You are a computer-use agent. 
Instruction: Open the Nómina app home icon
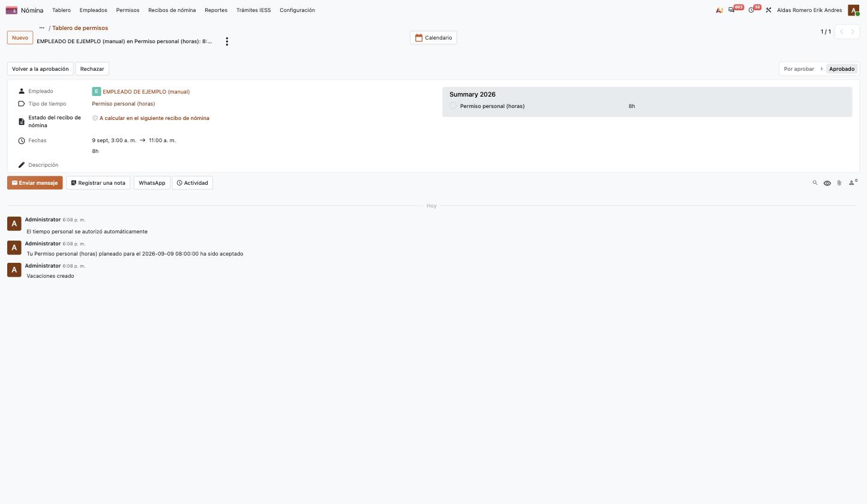click(11, 10)
